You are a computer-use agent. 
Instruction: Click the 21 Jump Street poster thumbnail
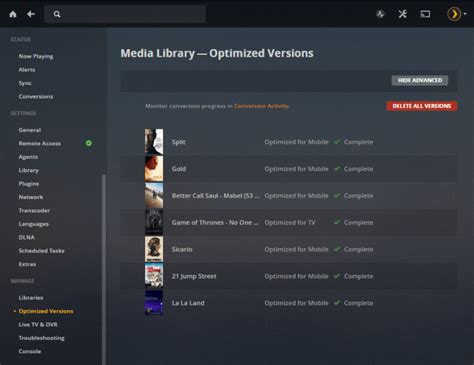pos(154,276)
